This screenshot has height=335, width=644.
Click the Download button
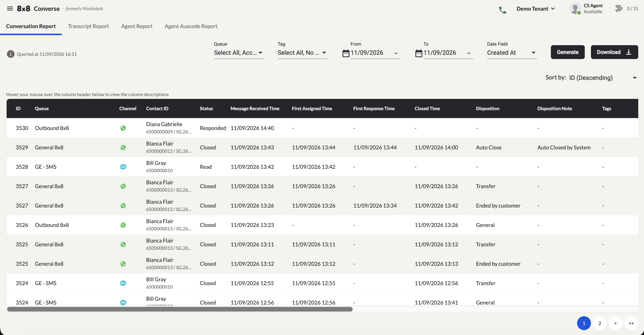pos(614,52)
